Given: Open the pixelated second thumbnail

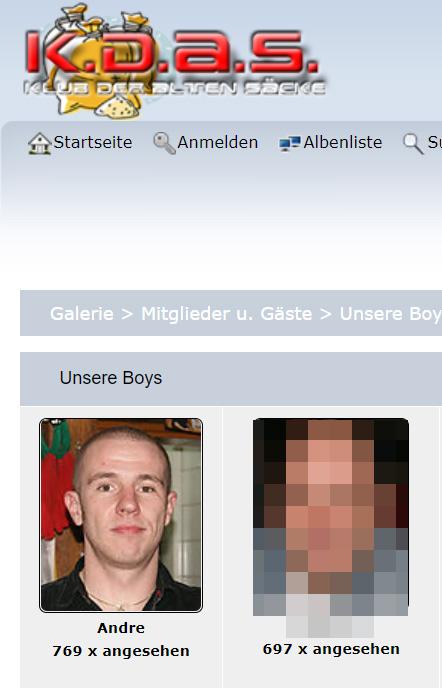Looking at the screenshot, I should pos(331,527).
